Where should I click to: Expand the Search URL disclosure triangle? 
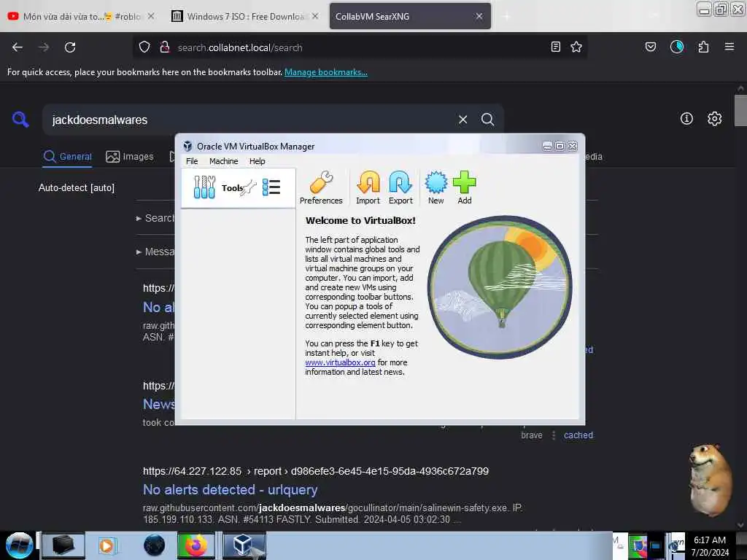[x=139, y=218]
